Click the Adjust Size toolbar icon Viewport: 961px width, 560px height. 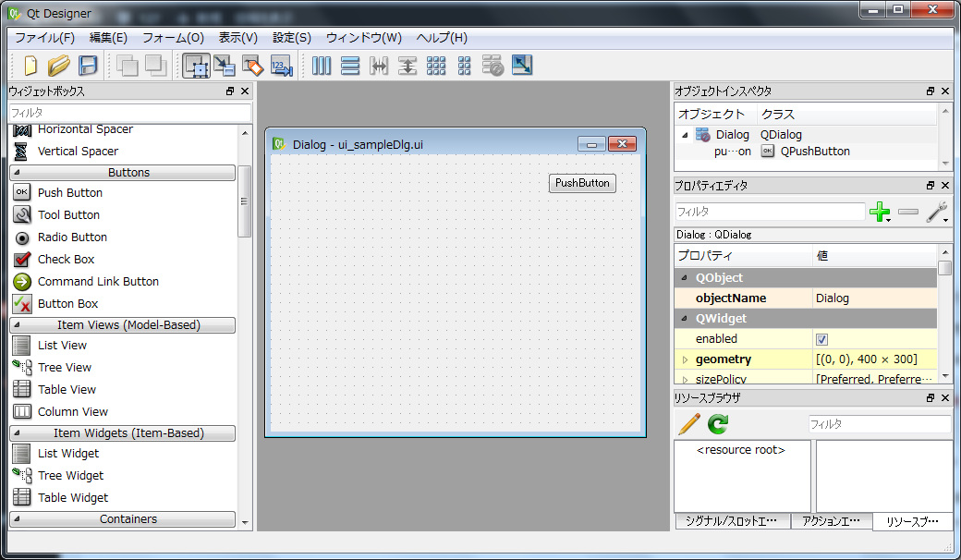pyautogui.click(x=522, y=66)
